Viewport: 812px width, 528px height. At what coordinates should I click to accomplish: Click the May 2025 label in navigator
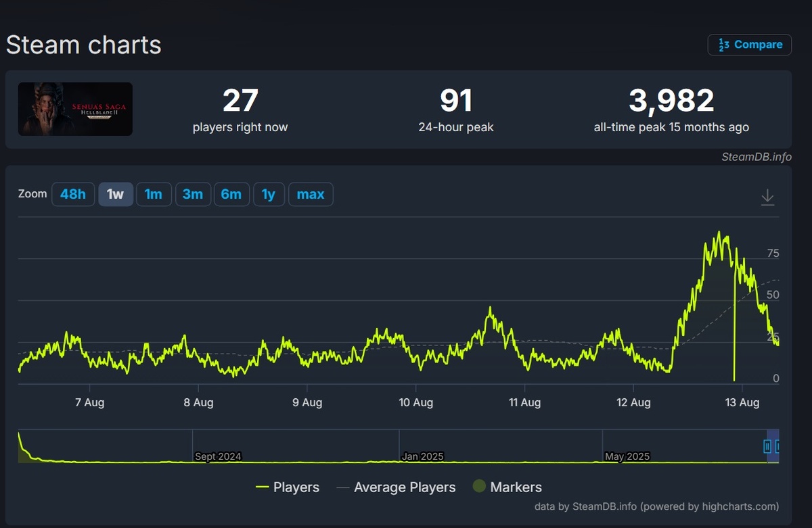tap(627, 456)
